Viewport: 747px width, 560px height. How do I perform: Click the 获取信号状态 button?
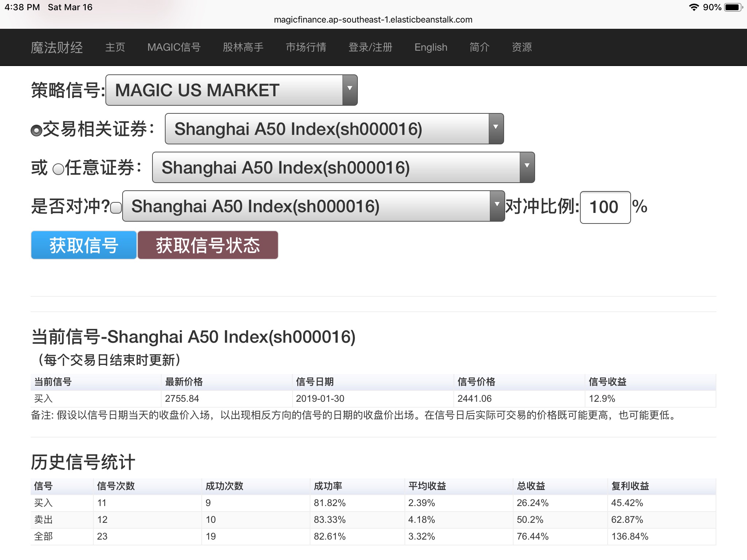(x=208, y=245)
